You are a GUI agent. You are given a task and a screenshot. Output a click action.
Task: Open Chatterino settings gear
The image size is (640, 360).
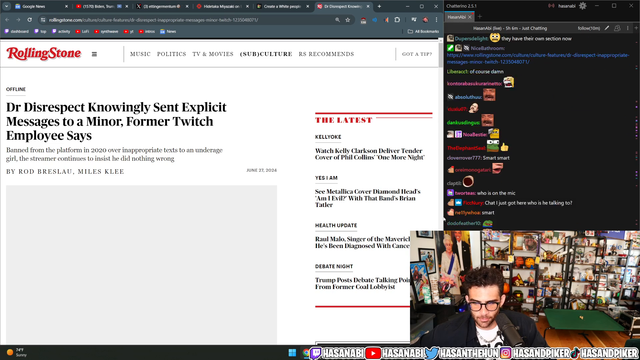click(583, 6)
